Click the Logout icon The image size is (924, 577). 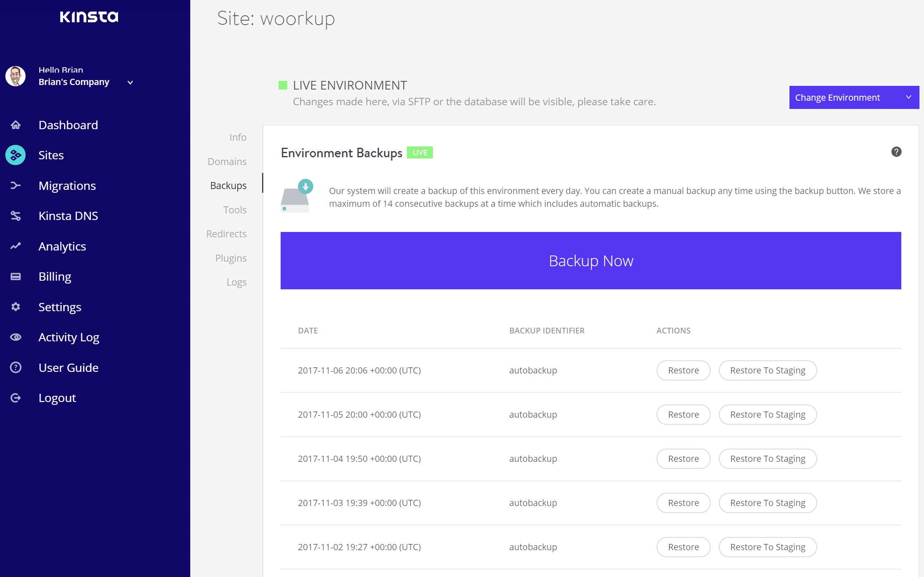(x=16, y=398)
